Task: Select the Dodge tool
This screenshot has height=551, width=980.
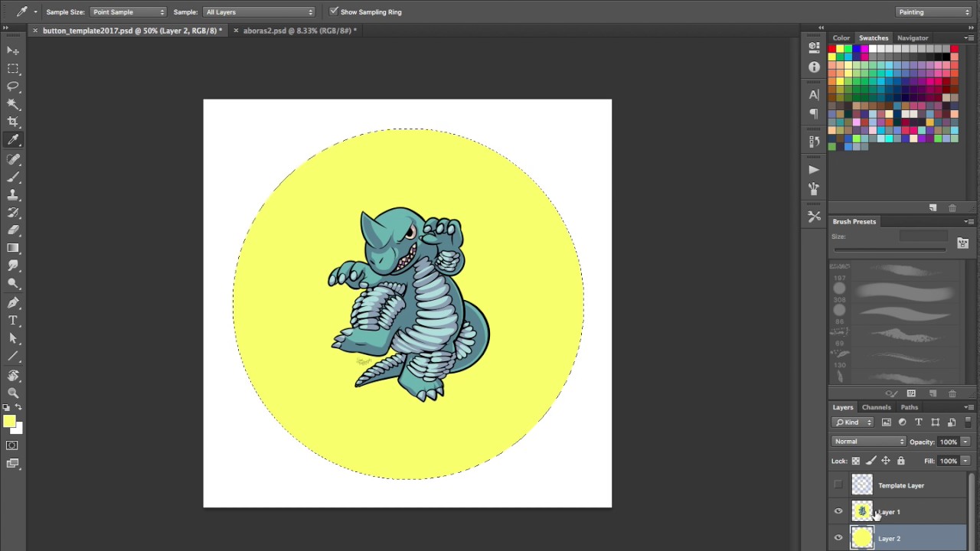Action: coord(13,283)
